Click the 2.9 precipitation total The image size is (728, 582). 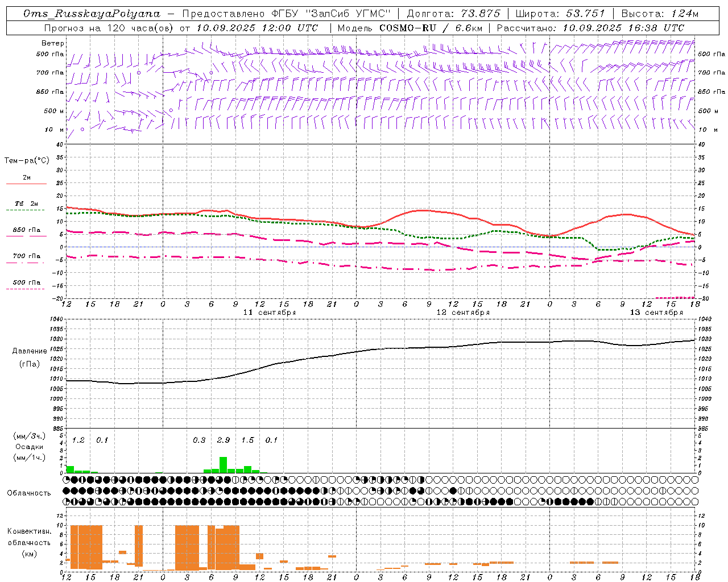coord(224,440)
